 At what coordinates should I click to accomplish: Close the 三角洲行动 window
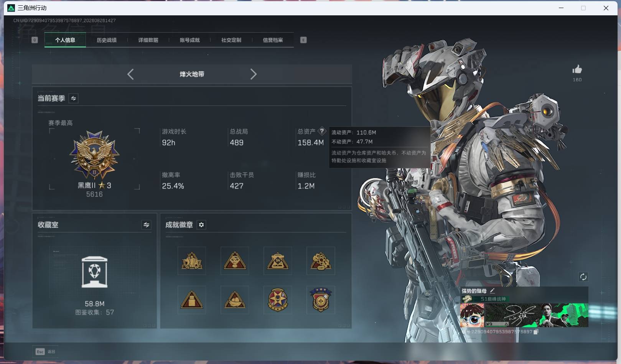pos(606,8)
